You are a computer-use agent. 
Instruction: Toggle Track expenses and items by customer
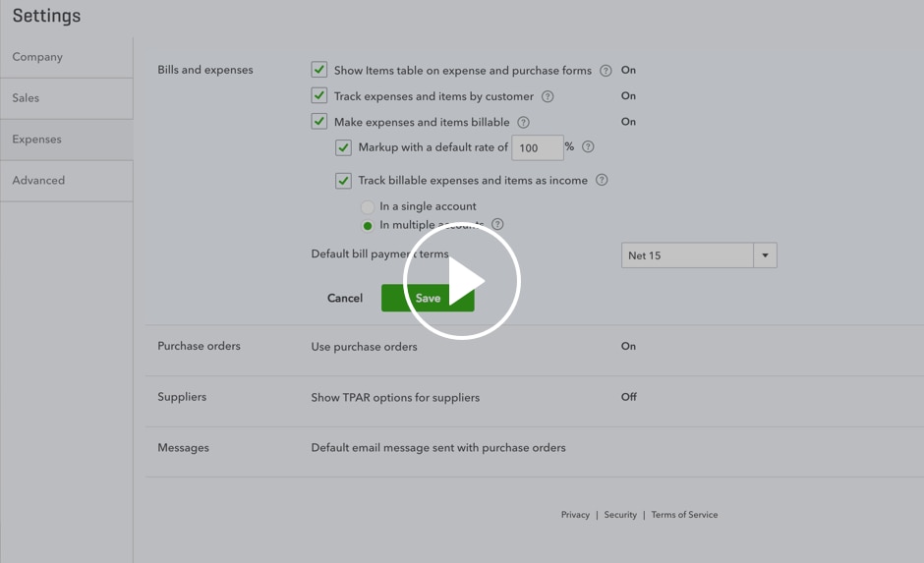[x=319, y=96]
